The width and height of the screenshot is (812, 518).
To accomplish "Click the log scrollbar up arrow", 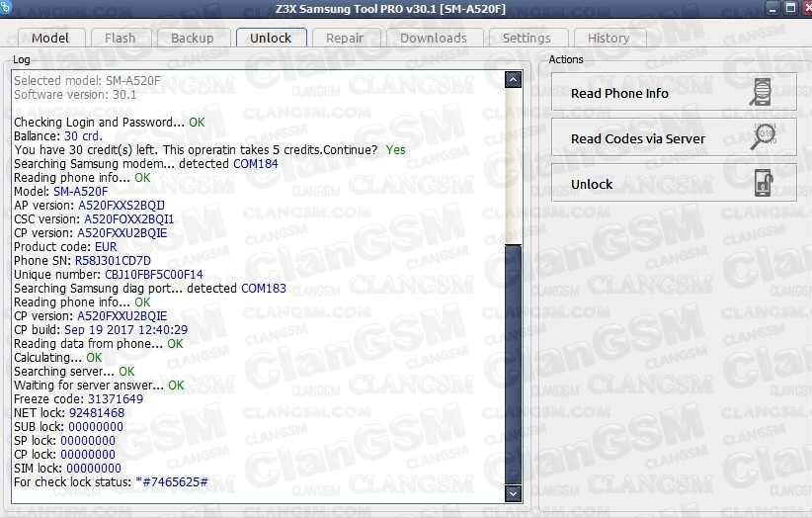I will (x=513, y=79).
